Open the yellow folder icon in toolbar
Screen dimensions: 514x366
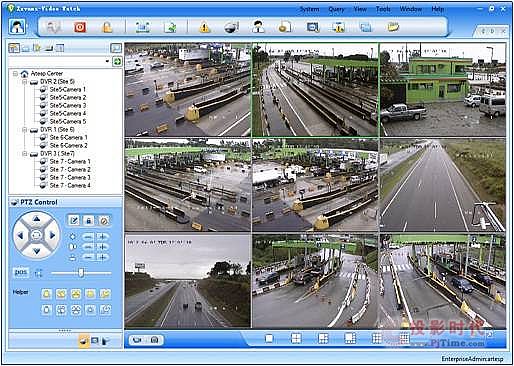tap(393, 27)
